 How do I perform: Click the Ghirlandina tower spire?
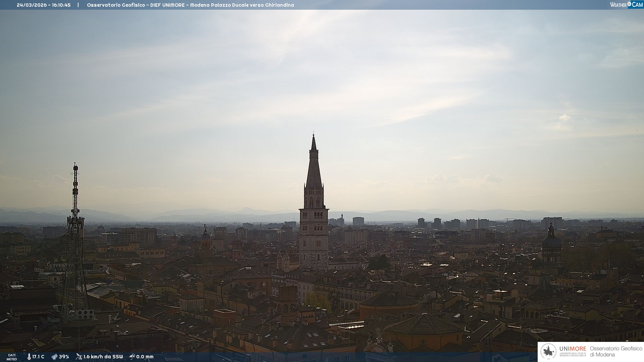click(x=314, y=164)
